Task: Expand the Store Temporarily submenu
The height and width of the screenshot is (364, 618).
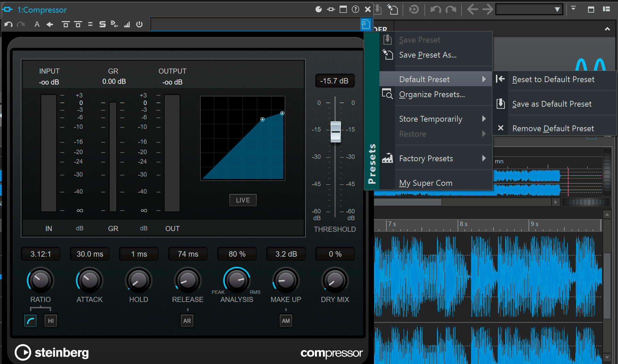Action: (431, 119)
